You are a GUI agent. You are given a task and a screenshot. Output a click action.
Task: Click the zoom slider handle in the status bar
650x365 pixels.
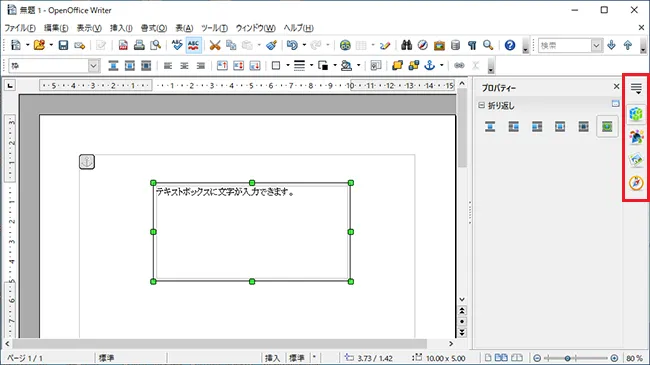click(568, 358)
